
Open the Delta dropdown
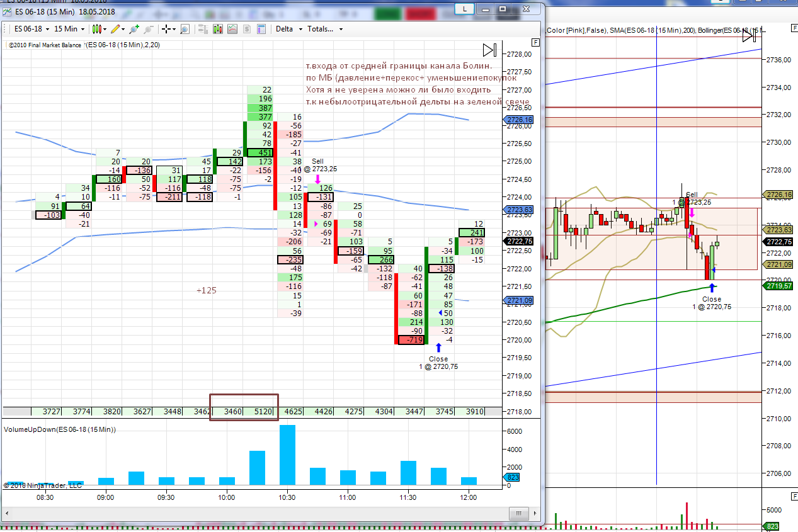(289, 29)
